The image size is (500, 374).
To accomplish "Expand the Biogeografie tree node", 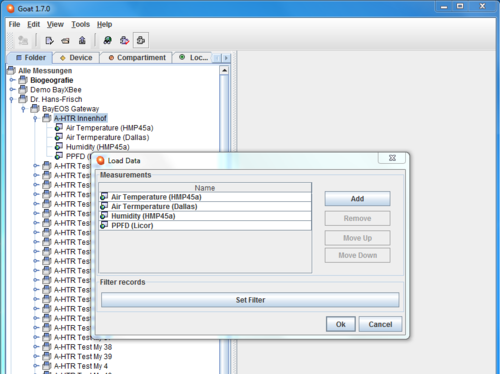I will click(x=12, y=80).
